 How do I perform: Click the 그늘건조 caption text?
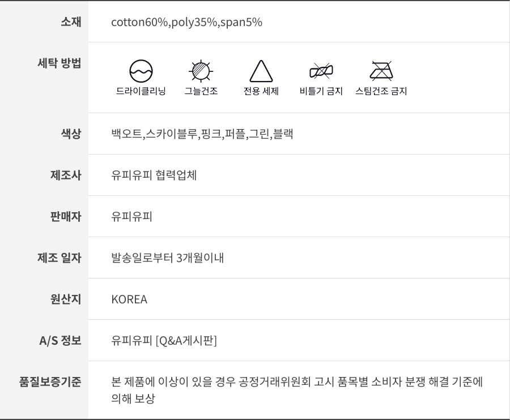[x=201, y=91]
